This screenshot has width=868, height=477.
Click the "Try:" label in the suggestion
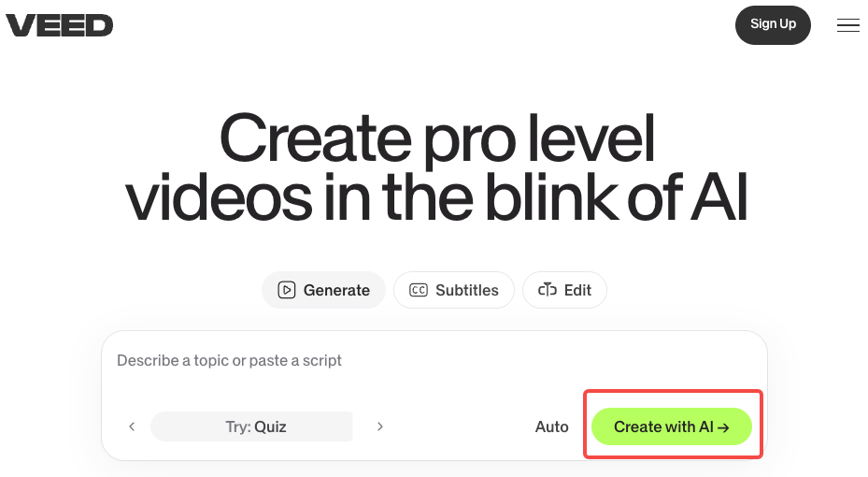coord(237,426)
